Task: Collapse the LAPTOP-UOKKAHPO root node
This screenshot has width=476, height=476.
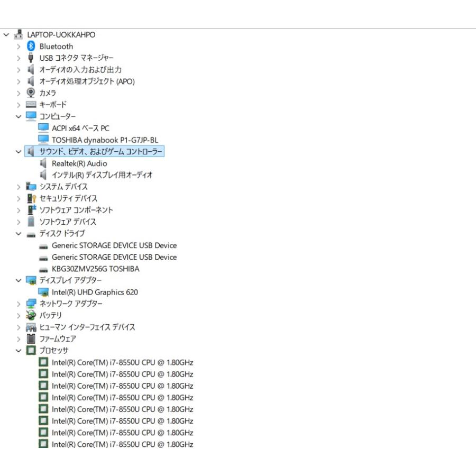Action: tap(6, 35)
